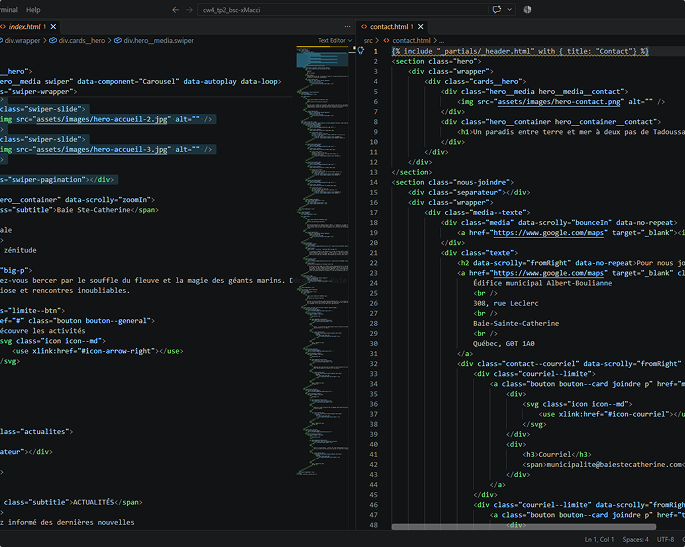Click 'ACTUALITÉS' subtitle text in index.html
The width and height of the screenshot is (685, 547).
tap(93, 502)
